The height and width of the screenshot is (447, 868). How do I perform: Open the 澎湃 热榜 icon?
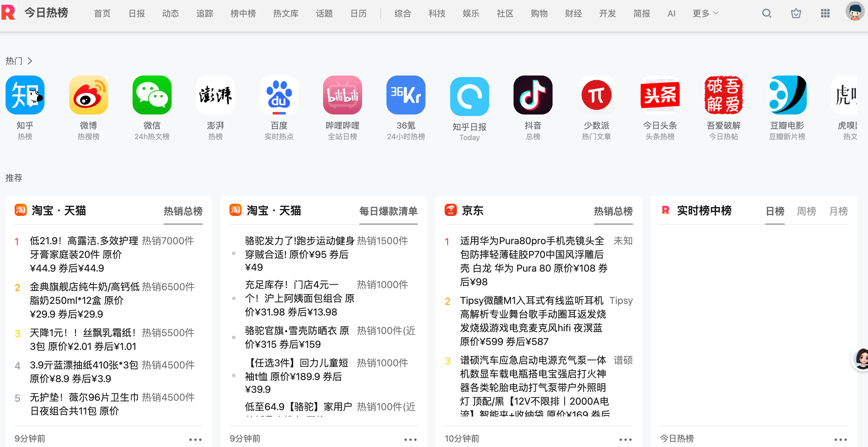216,95
